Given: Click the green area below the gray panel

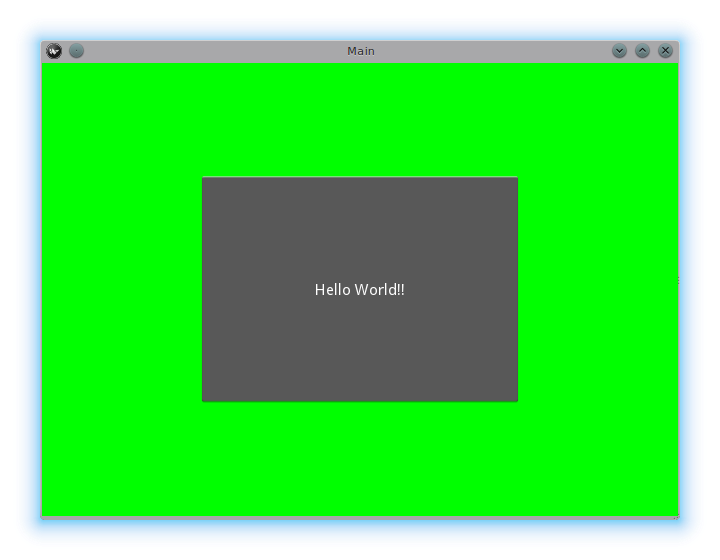Looking at the screenshot, I should tap(360, 458).
